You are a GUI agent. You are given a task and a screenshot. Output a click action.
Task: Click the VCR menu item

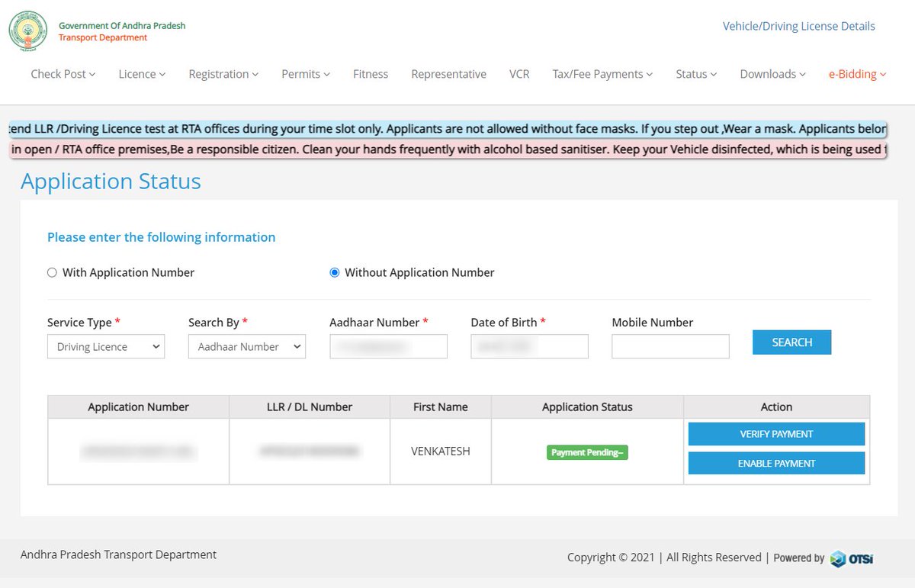(519, 74)
